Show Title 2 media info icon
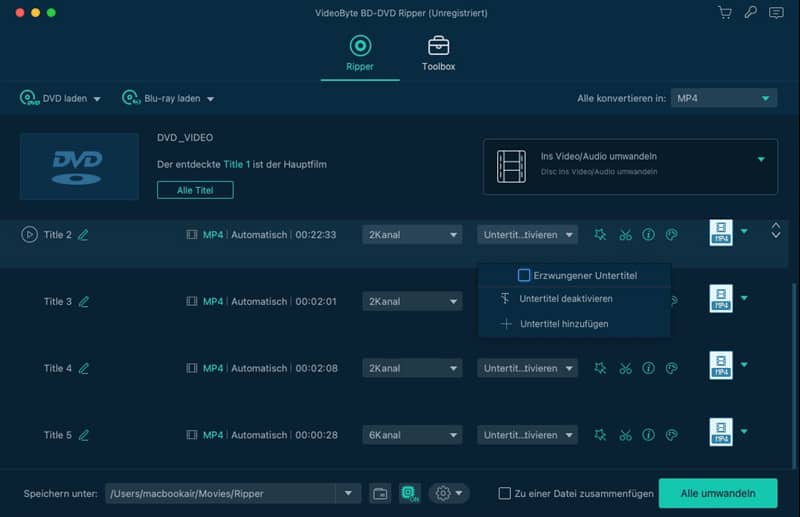Viewport: 800px width, 517px height. tap(648, 235)
